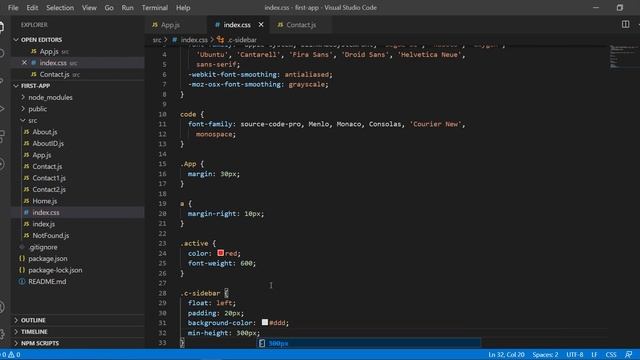Click the 'font-weight' property on line 25
The height and width of the screenshot is (360, 640).
pos(210,264)
